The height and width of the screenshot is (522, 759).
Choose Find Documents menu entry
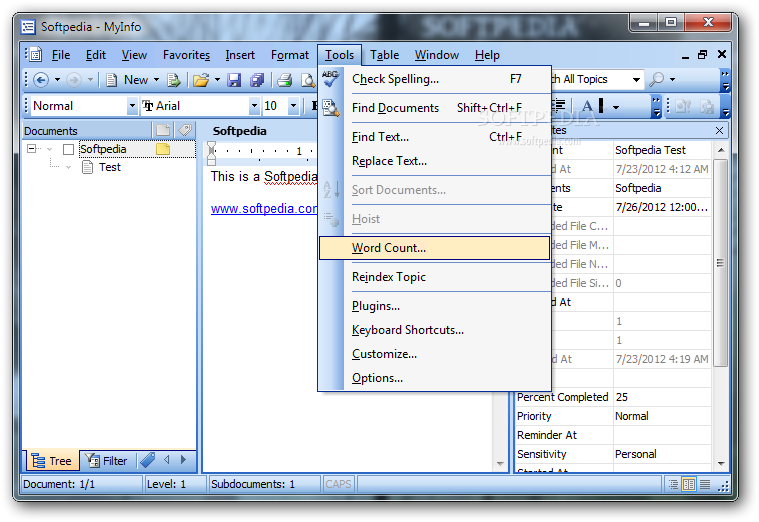[435, 108]
